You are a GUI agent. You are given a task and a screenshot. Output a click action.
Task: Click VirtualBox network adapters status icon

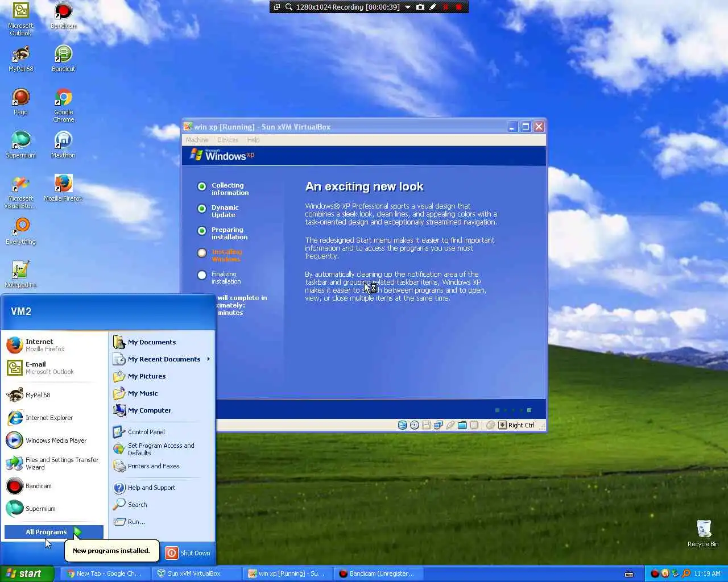(x=438, y=425)
